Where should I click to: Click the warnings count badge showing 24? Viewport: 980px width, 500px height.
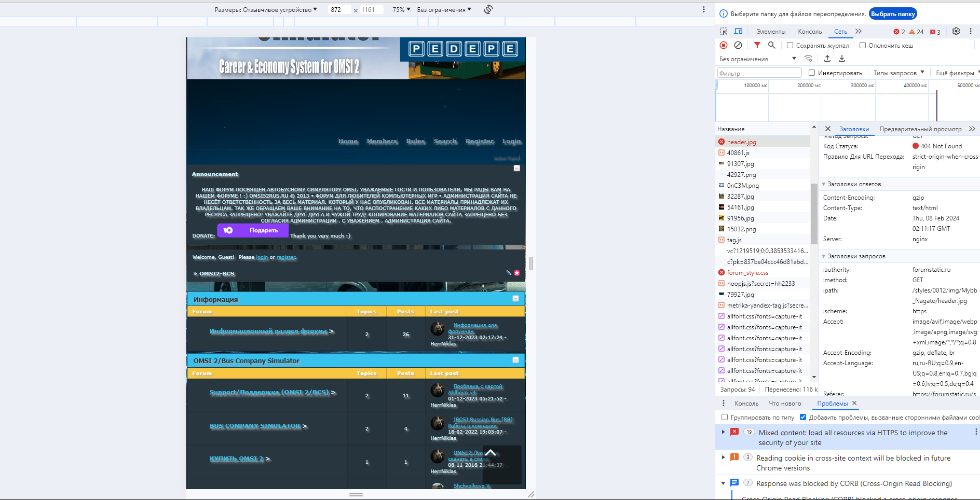916,32
